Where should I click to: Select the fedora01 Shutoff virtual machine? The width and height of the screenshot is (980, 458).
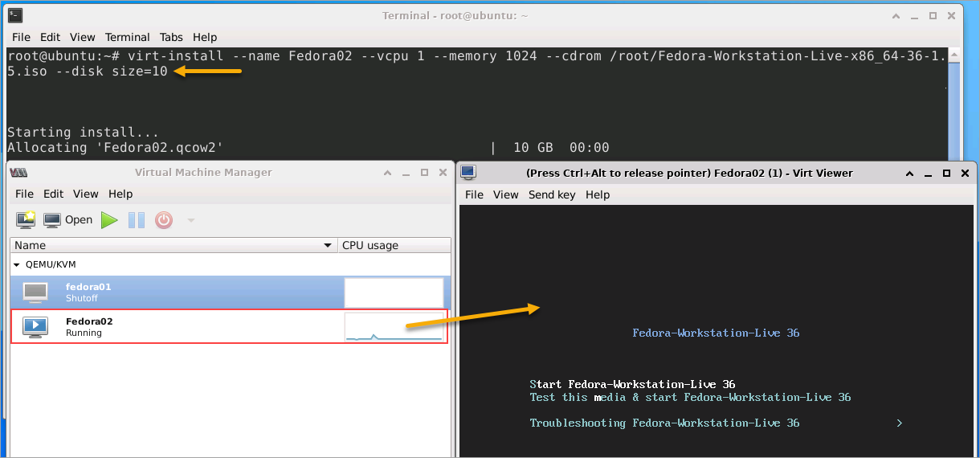pos(231,292)
